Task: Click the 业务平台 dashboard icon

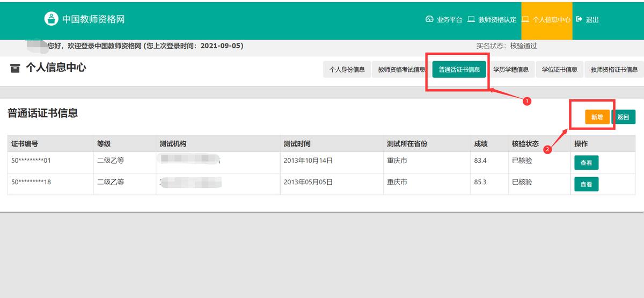Action: coord(429,19)
